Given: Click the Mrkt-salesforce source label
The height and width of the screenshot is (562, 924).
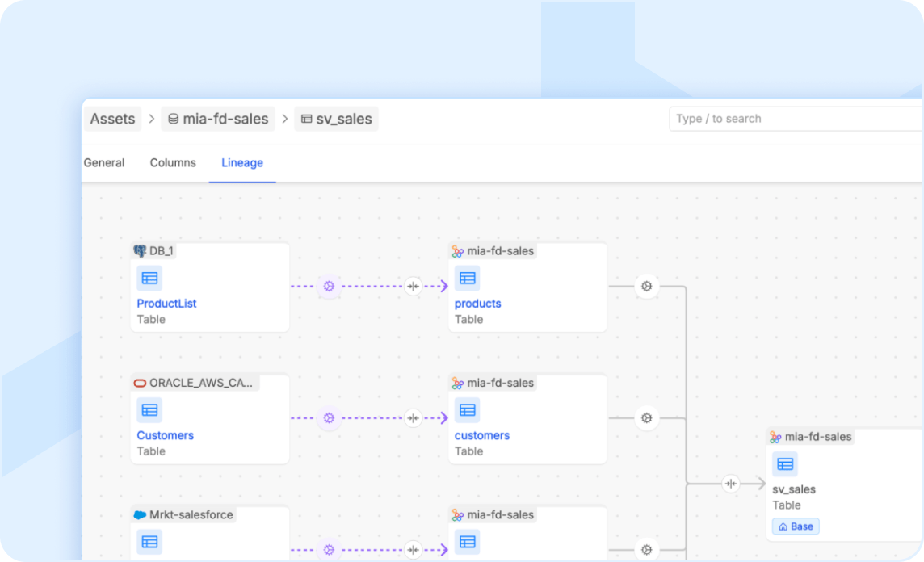Looking at the screenshot, I should coord(191,515).
